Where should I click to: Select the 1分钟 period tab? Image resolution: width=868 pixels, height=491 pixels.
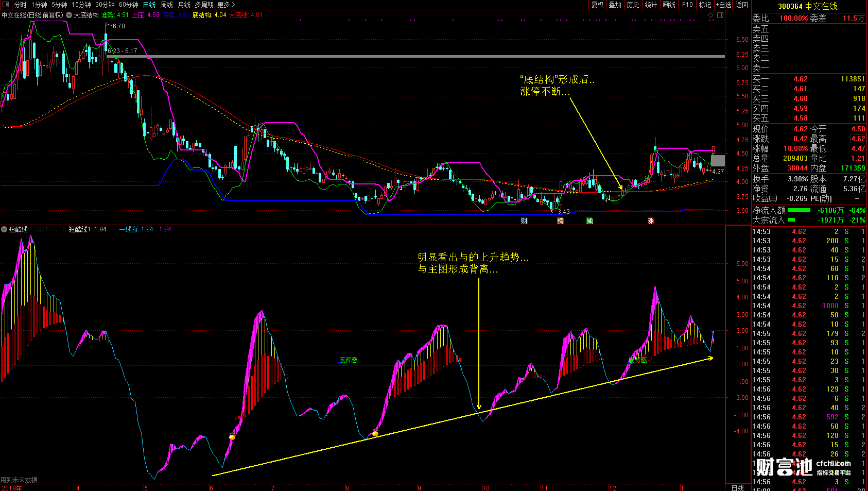(x=39, y=5)
